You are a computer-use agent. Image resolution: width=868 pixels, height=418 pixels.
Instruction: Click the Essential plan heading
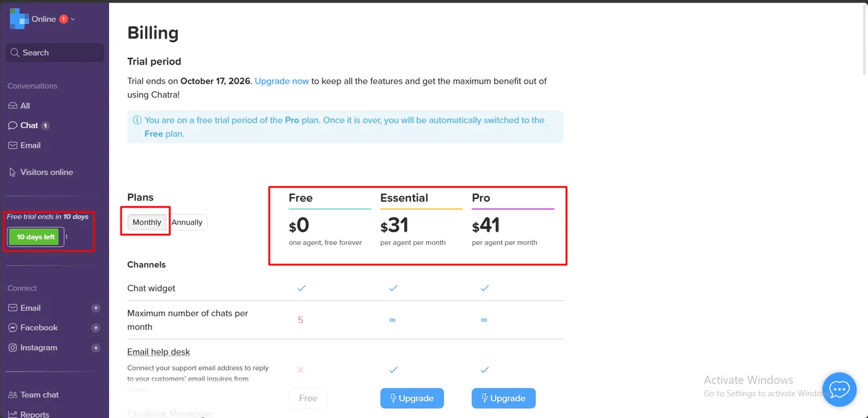click(404, 198)
